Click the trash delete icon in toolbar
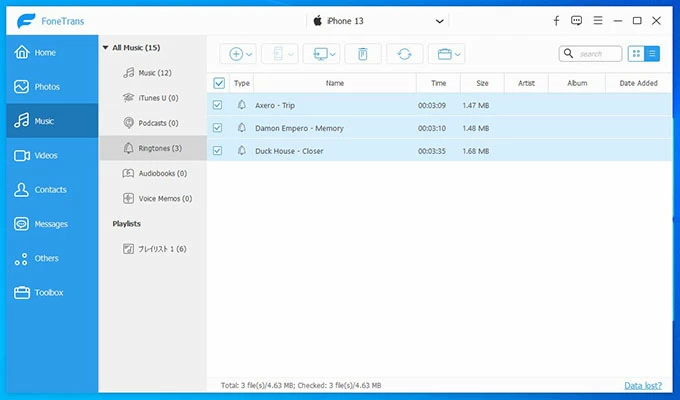This screenshot has width=680, height=400. point(363,54)
